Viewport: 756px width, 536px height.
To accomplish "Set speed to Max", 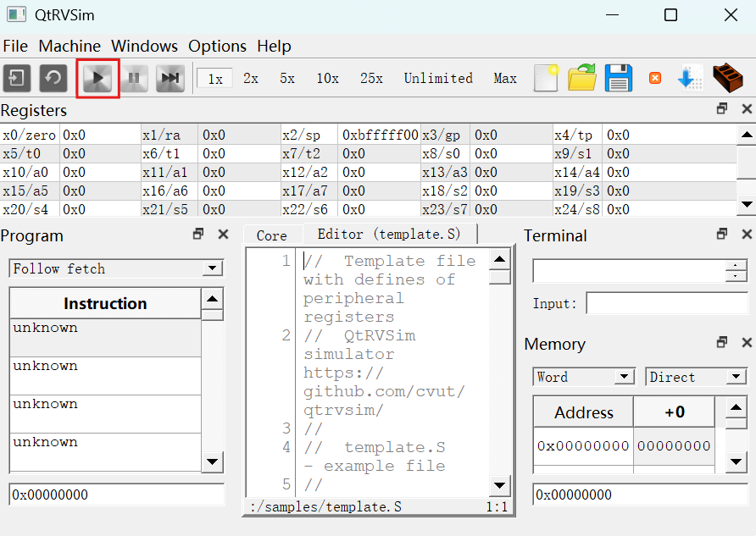I will coord(505,79).
